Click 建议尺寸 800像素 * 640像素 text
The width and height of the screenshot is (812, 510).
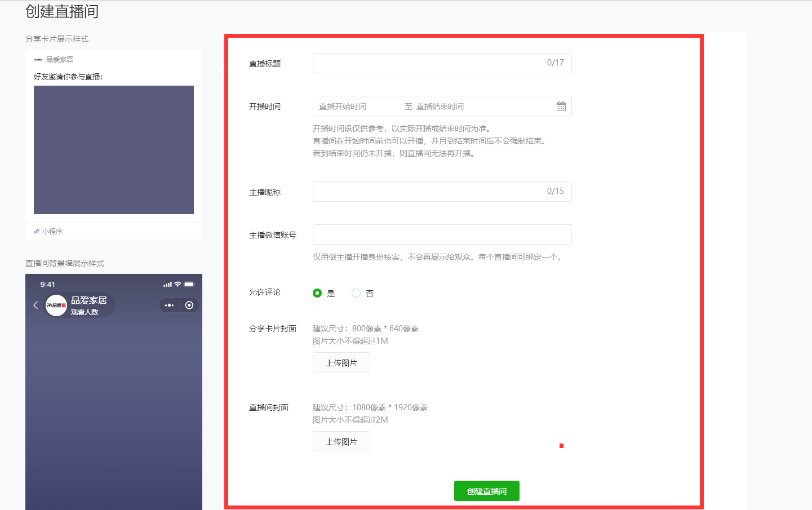[366, 329]
